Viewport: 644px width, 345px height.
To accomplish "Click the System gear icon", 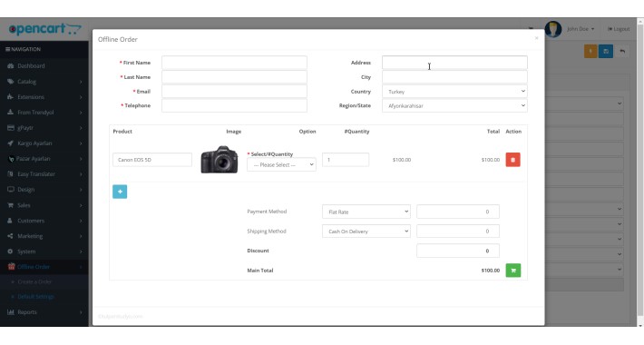I will pos(10,251).
